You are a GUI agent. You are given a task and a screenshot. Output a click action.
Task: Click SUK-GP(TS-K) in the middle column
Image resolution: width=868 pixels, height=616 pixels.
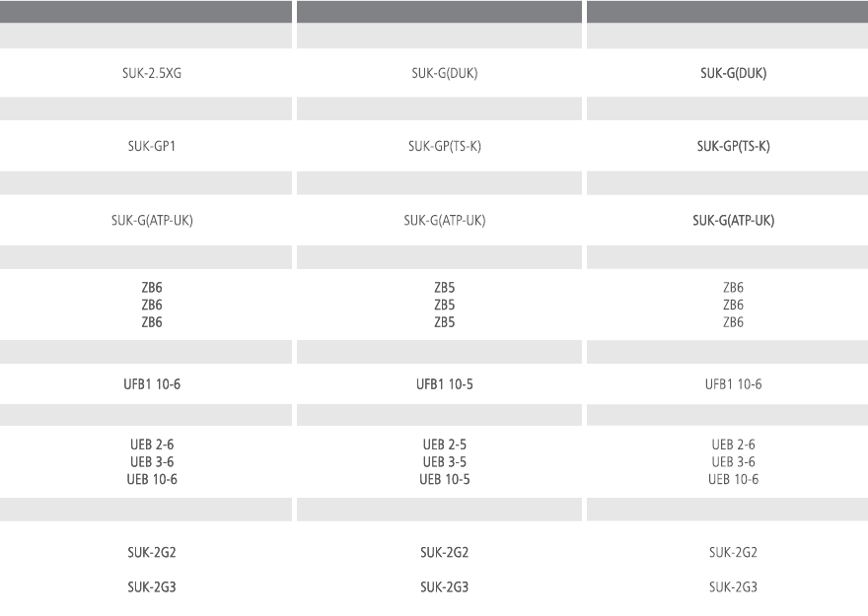pos(444,146)
